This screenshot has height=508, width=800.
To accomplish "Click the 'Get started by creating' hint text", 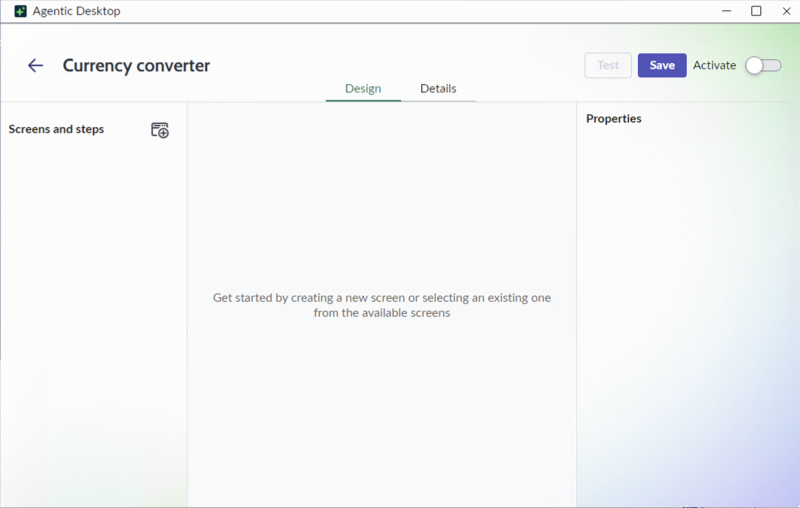I will click(x=382, y=305).
